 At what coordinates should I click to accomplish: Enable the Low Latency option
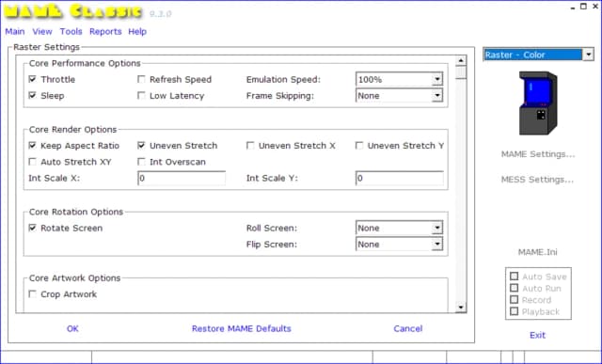click(141, 95)
